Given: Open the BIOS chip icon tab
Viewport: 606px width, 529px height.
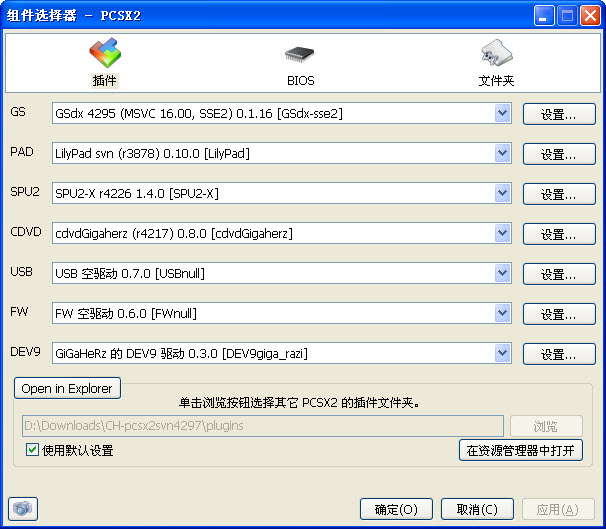Looking at the screenshot, I should coord(300,54).
